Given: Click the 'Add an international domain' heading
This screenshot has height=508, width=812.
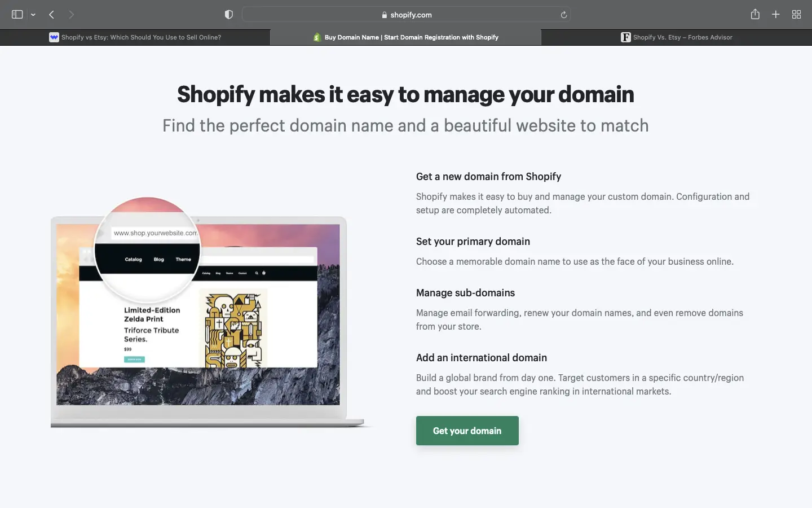Looking at the screenshot, I should (x=482, y=358).
